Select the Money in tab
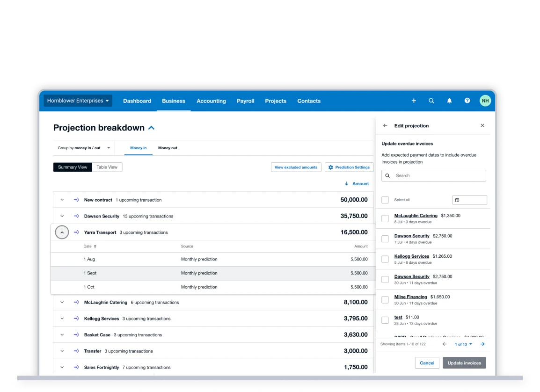This screenshot has height=392, width=540. tap(139, 148)
